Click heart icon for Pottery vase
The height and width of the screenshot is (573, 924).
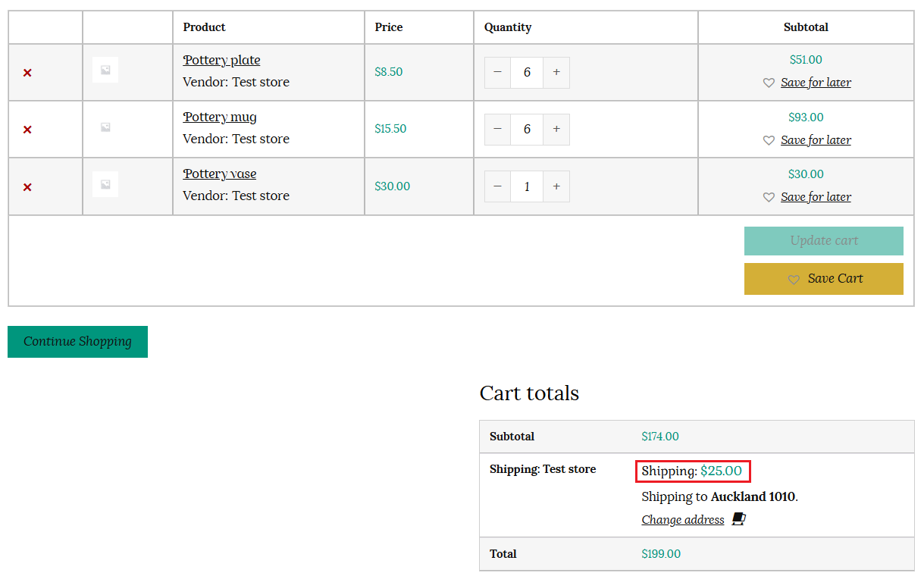click(769, 197)
